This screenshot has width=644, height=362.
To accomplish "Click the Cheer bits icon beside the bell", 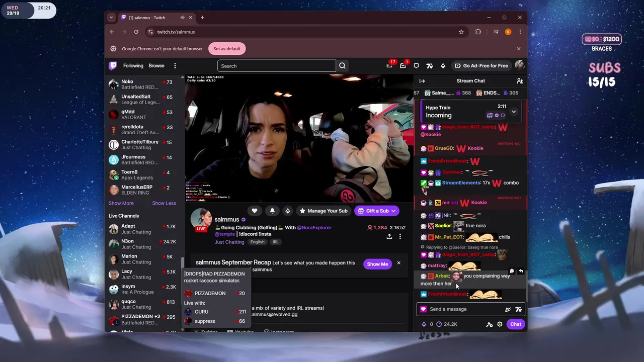I will [x=288, y=211].
